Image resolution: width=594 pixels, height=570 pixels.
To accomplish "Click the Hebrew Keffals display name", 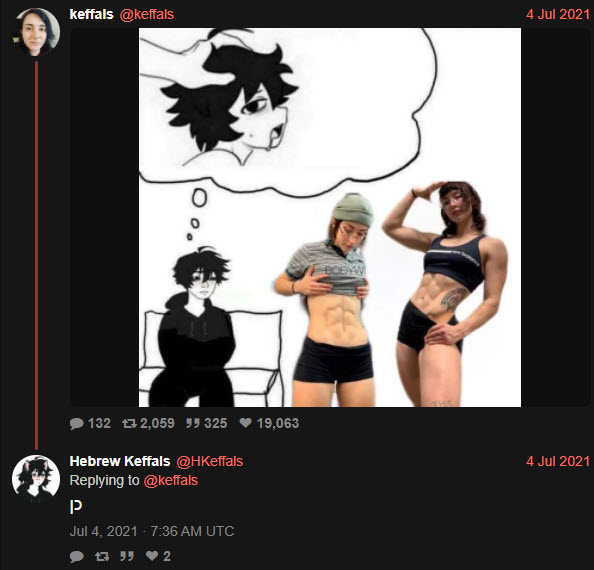I will tap(120, 461).
